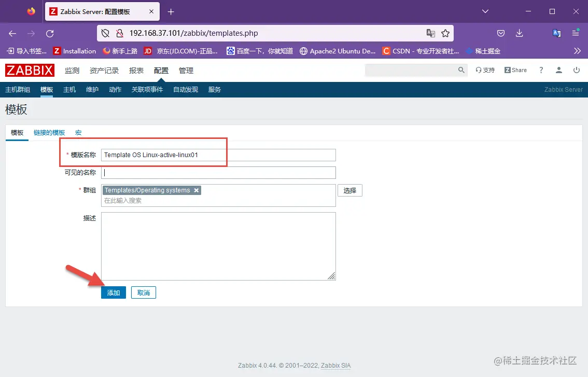The width and height of the screenshot is (588, 377).
Task: Open the browser tab list dropdown
Action: pos(484,11)
